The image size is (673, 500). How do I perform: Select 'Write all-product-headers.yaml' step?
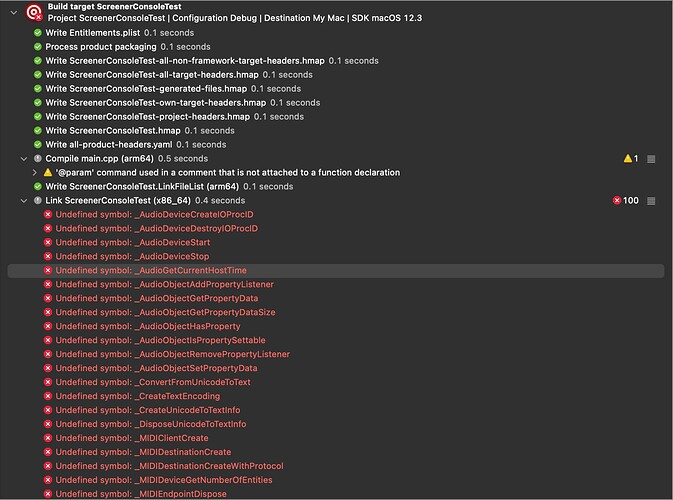coord(109,144)
